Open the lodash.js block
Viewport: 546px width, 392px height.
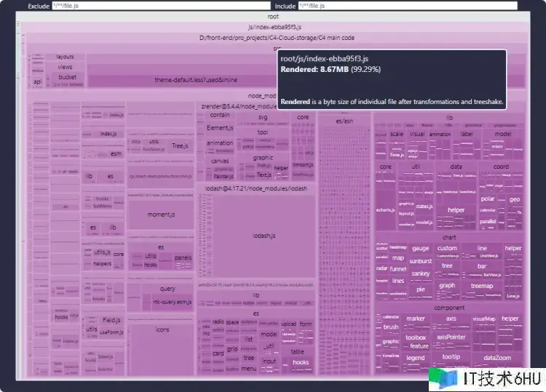pyautogui.click(x=264, y=236)
